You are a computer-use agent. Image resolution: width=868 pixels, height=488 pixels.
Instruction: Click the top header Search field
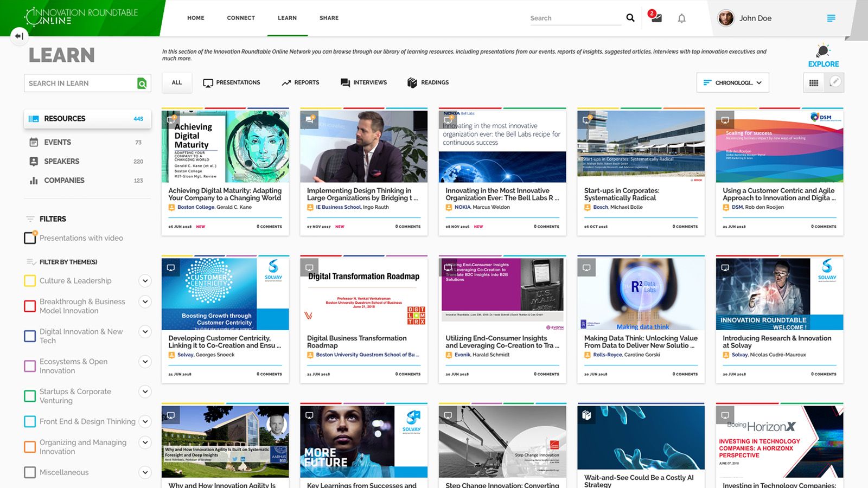(575, 18)
